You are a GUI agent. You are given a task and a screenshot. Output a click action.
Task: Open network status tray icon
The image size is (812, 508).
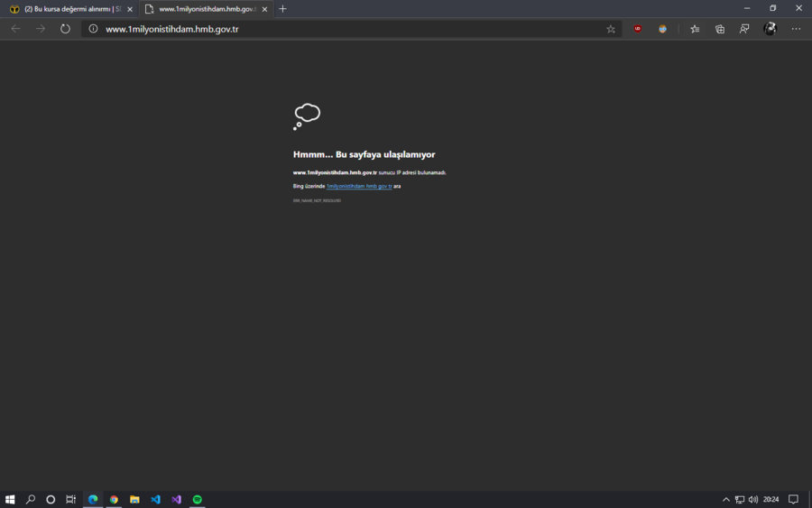point(740,499)
